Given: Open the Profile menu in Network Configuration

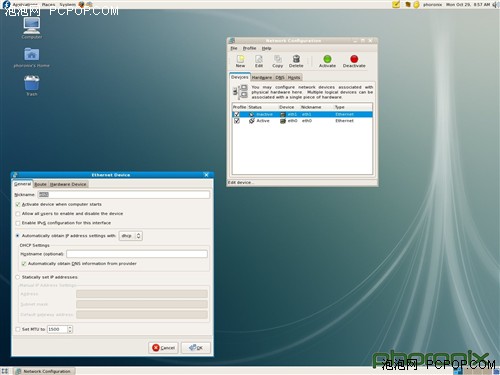Looking at the screenshot, I should coord(249,48).
